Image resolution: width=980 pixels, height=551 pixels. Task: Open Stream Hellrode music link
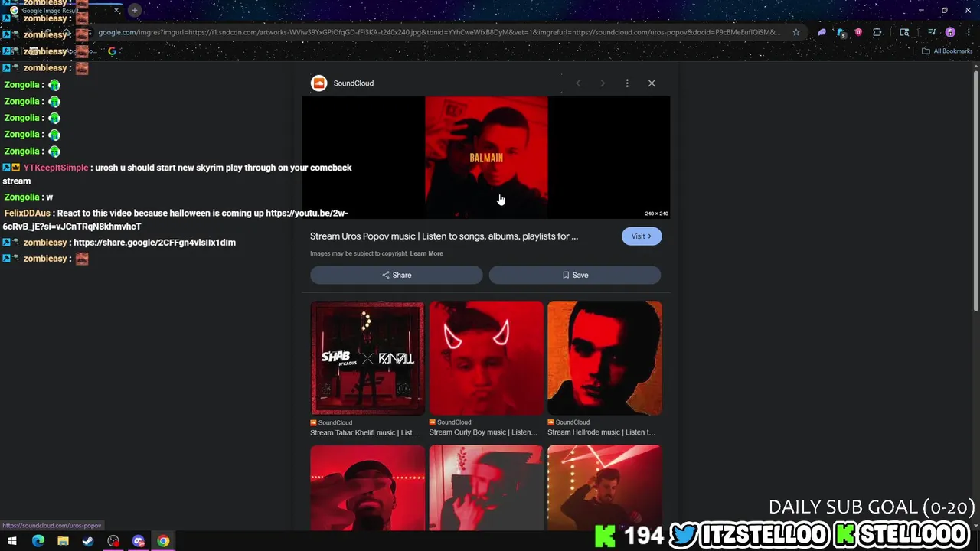(x=602, y=432)
